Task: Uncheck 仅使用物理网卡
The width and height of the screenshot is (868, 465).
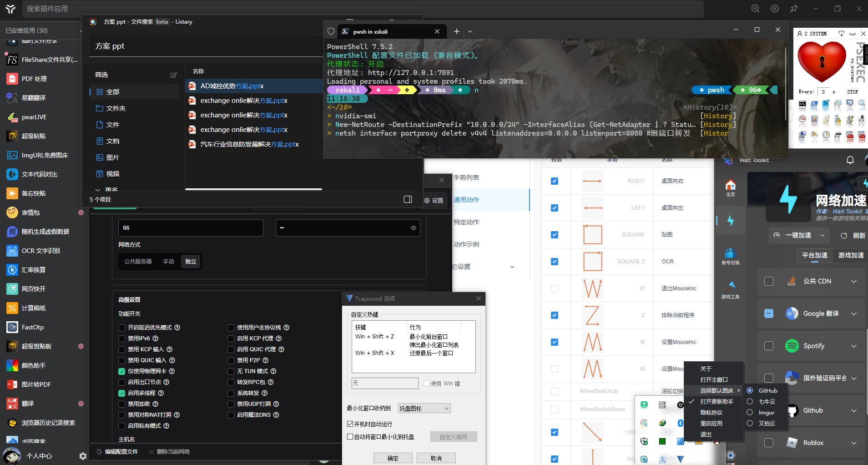Action: pos(121,371)
